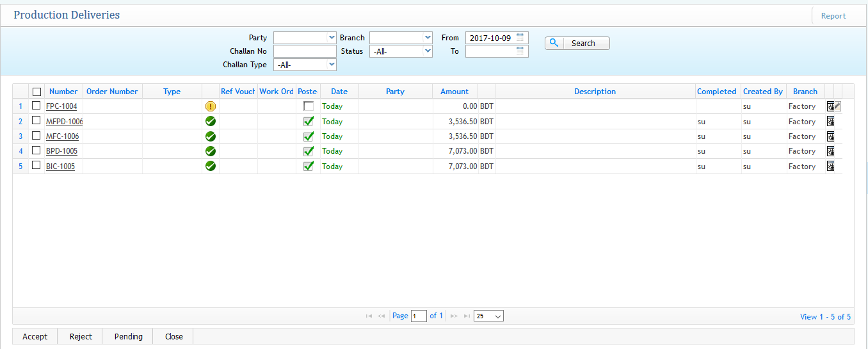Toggle the Posted checkbox of FPC-1004

(x=309, y=106)
